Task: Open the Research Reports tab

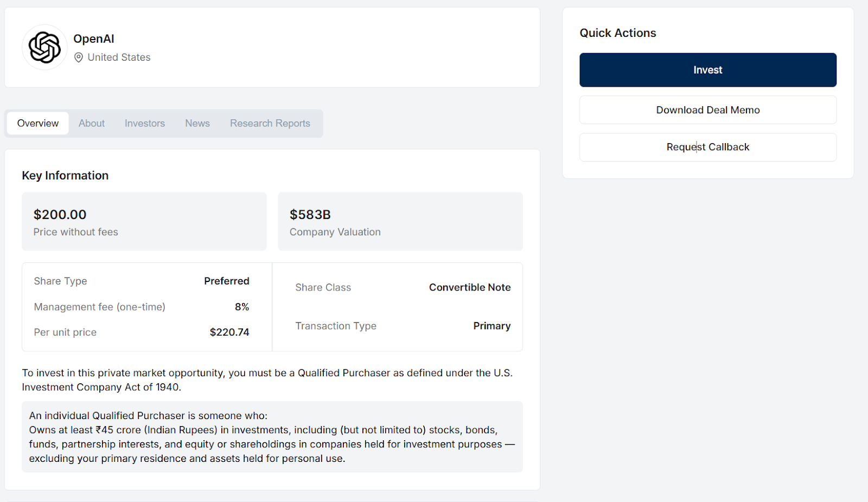Action: click(x=270, y=124)
